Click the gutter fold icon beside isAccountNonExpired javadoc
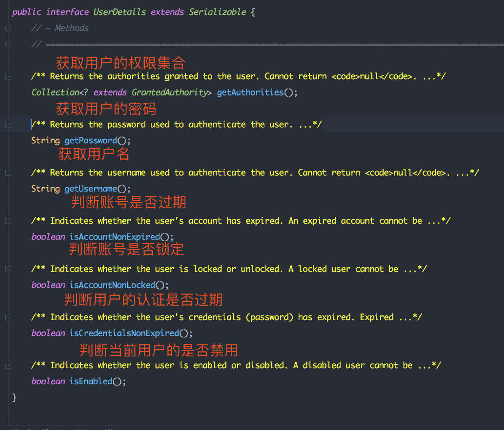 [x=7, y=221]
